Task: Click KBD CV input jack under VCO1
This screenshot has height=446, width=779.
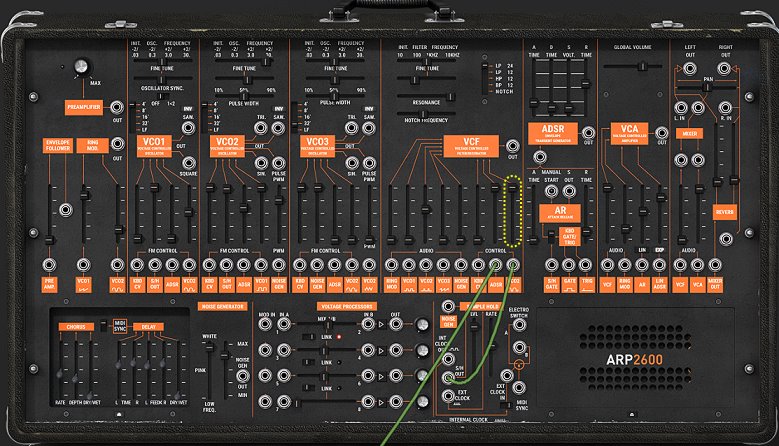Action: [137, 265]
